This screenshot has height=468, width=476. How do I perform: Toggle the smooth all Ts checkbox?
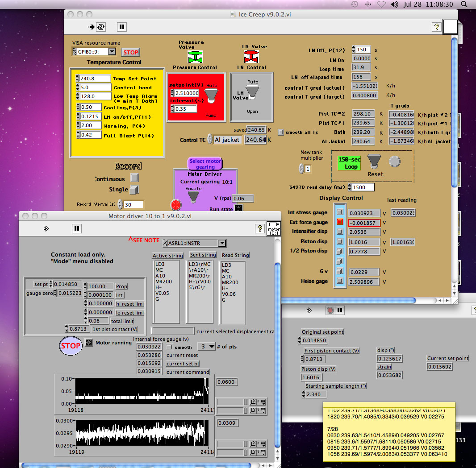pyautogui.click(x=280, y=132)
